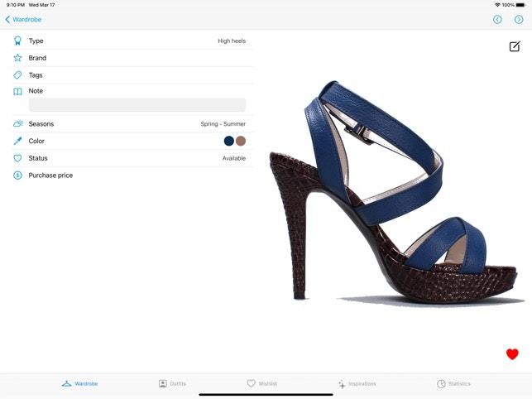The height and width of the screenshot is (399, 532).
Task: Select the Available status value
Action: pyautogui.click(x=234, y=158)
